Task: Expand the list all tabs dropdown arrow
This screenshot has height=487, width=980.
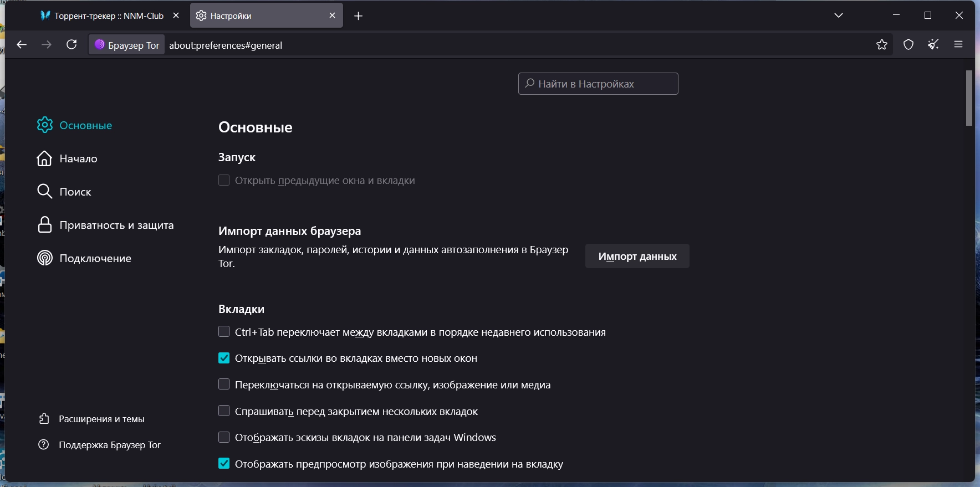Action: 839,16
